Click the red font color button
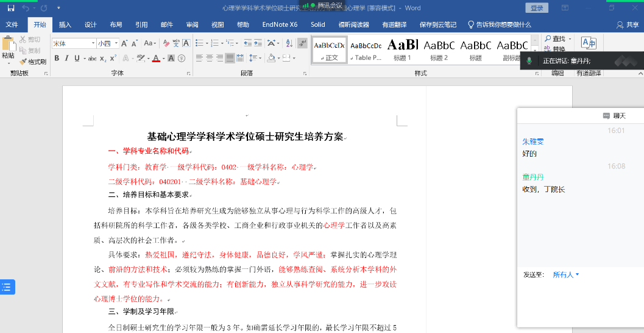This screenshot has width=644, height=333. pos(156,59)
